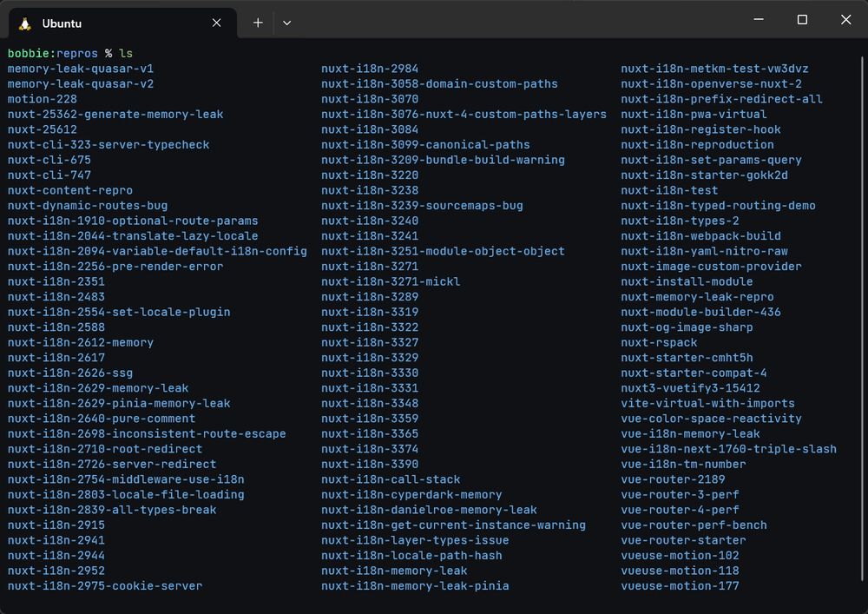Click vueuse-motion-177 entry

[x=680, y=585]
